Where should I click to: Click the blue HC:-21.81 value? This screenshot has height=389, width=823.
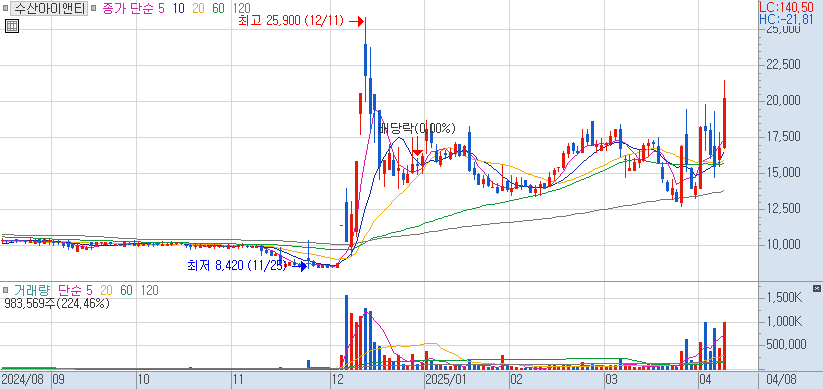787,19
